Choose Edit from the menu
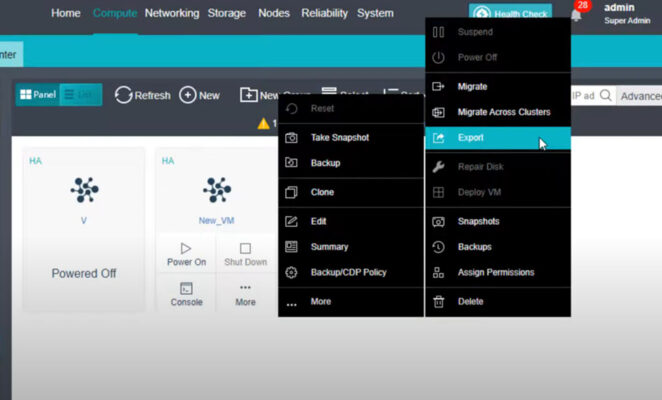 [x=351, y=221]
